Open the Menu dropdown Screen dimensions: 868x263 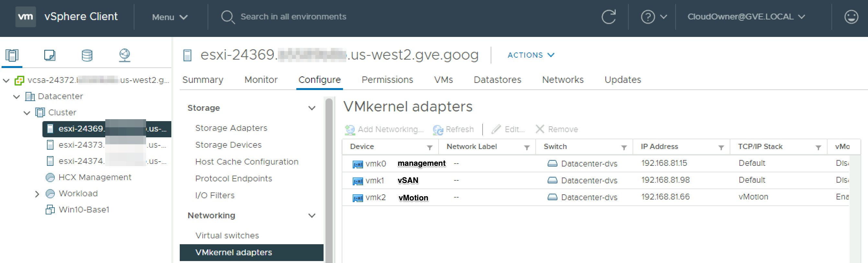point(169,17)
